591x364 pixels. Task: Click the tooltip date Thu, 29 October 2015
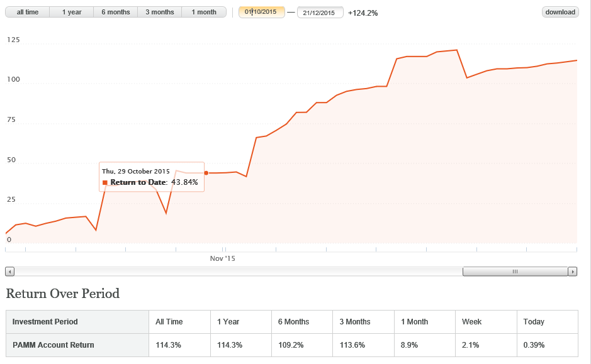coord(136,171)
